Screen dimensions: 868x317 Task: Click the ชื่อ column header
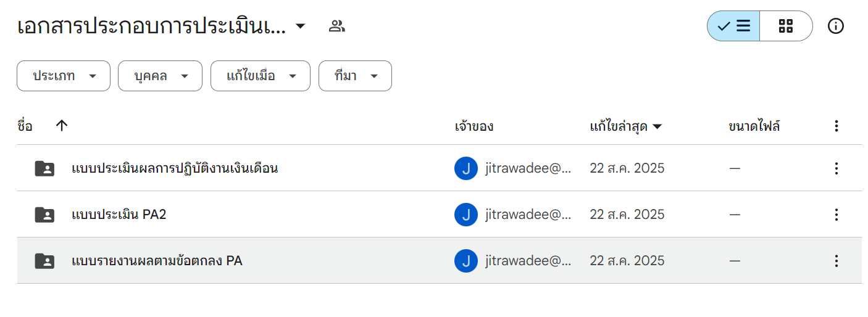point(25,126)
